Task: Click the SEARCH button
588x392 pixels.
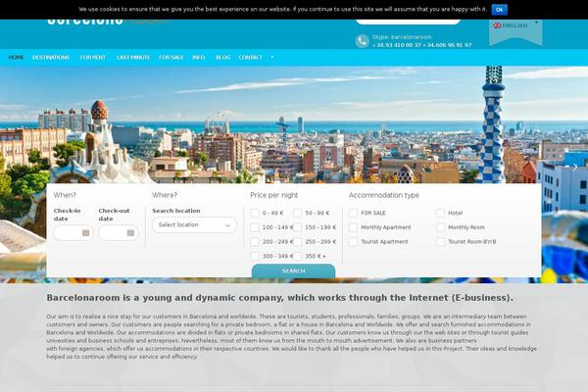Action: pyautogui.click(x=294, y=270)
